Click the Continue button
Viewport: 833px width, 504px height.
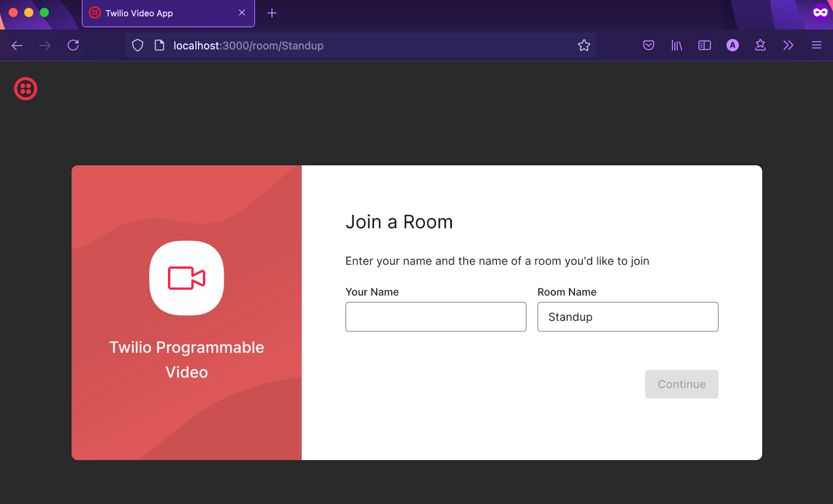click(x=681, y=384)
